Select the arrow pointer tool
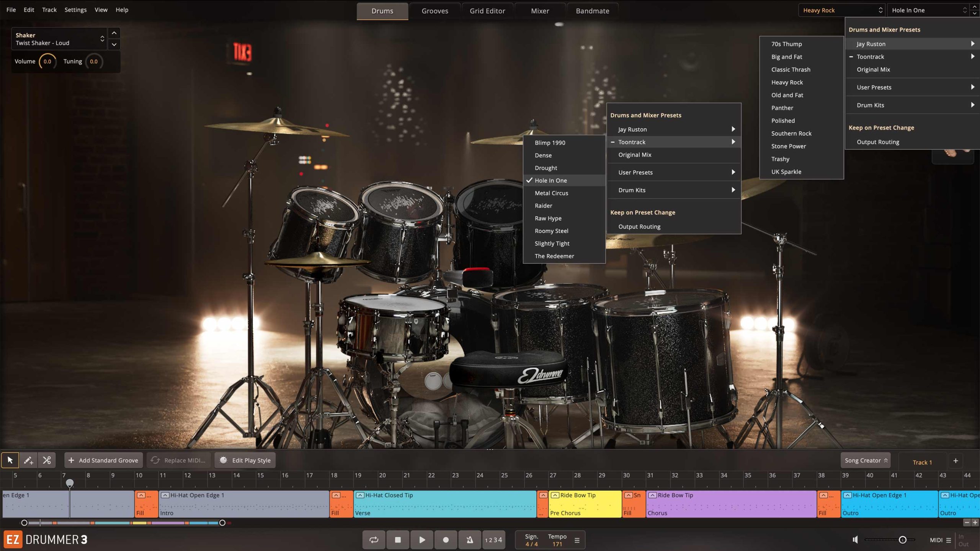980x551 pixels. 10,460
